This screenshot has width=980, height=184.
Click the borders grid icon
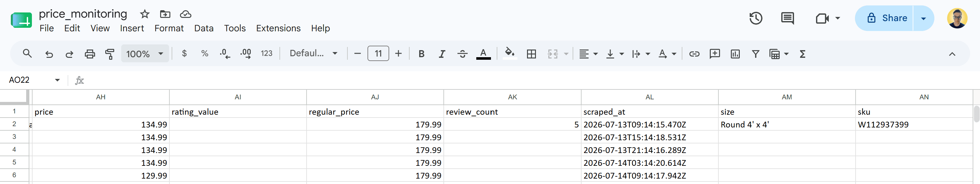click(x=531, y=54)
